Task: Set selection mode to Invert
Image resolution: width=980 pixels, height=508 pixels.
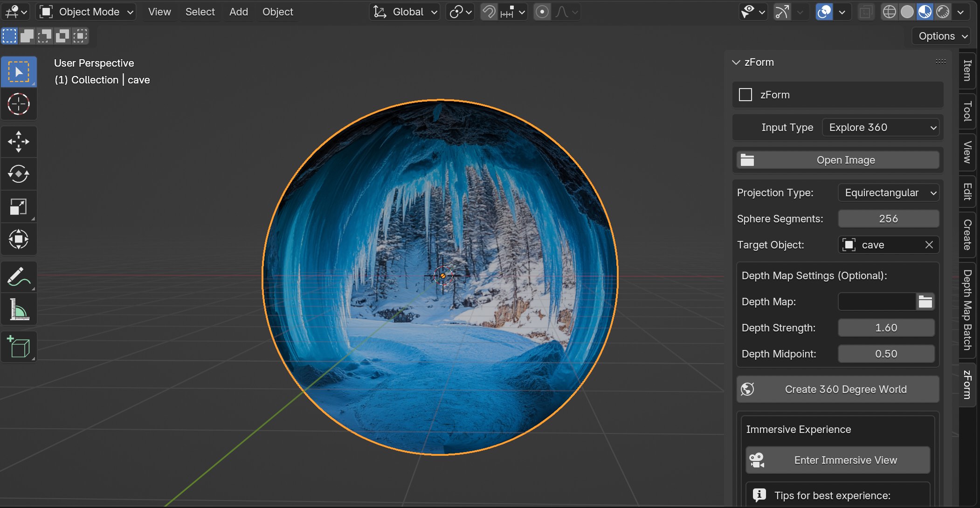Action: (62, 36)
